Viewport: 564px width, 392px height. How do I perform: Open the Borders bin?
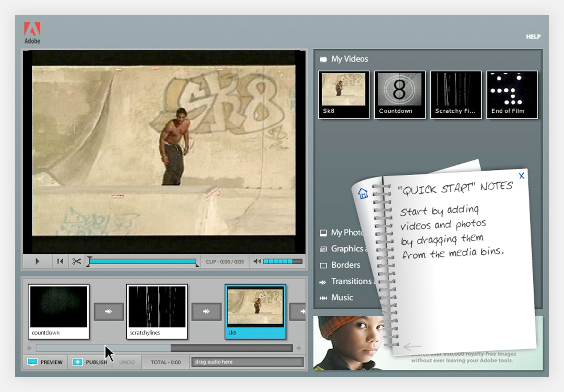pos(345,265)
